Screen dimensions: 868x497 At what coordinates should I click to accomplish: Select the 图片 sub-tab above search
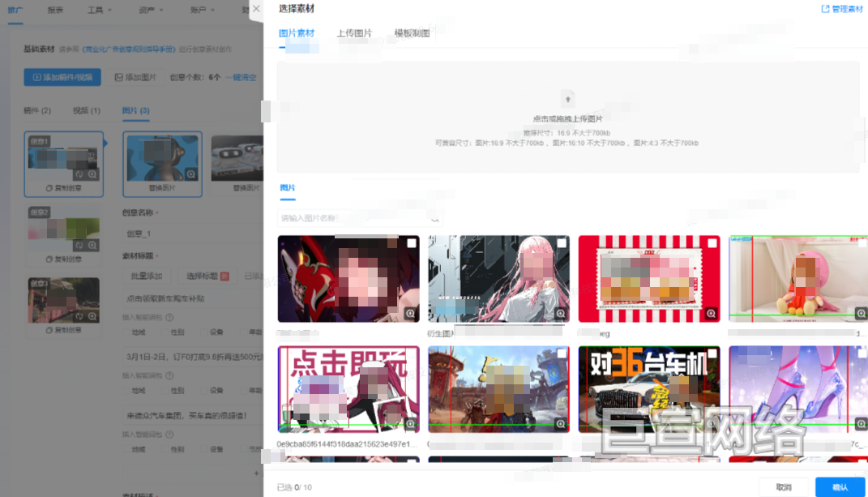tap(287, 188)
